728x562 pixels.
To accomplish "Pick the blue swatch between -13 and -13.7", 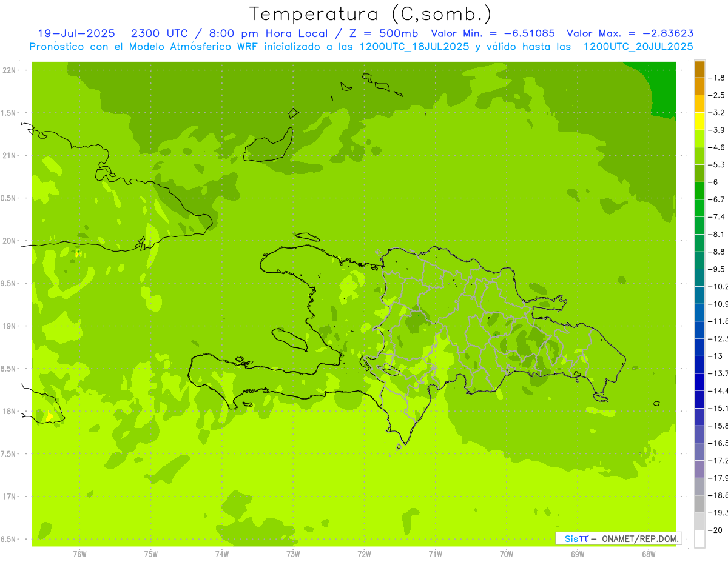I will (700, 364).
